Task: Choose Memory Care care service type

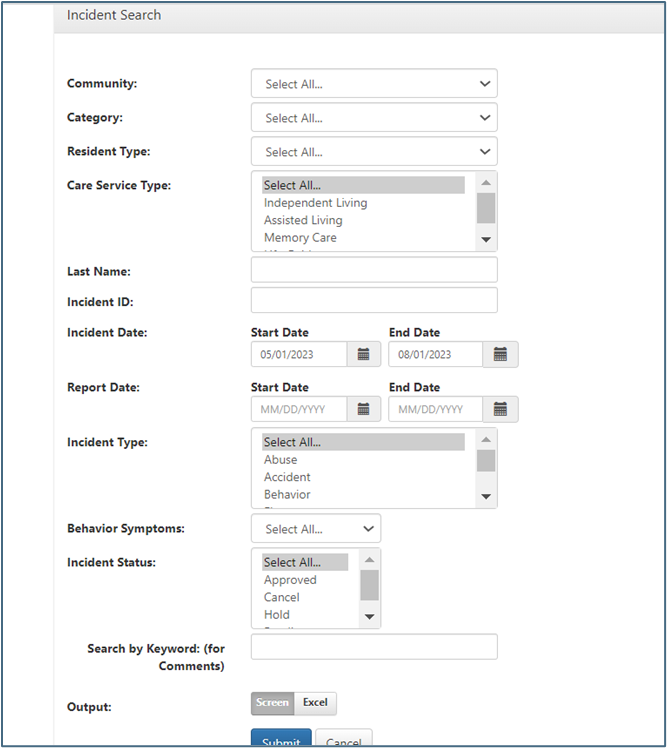Action: point(363,238)
